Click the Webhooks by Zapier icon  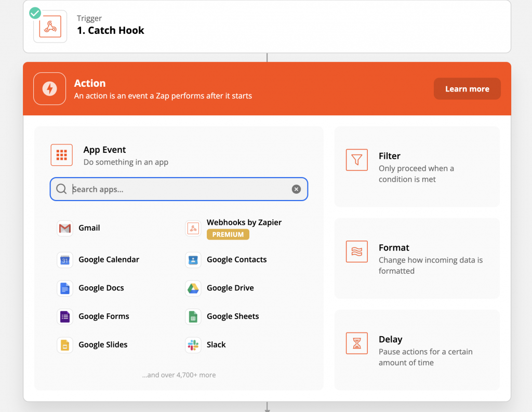point(193,228)
